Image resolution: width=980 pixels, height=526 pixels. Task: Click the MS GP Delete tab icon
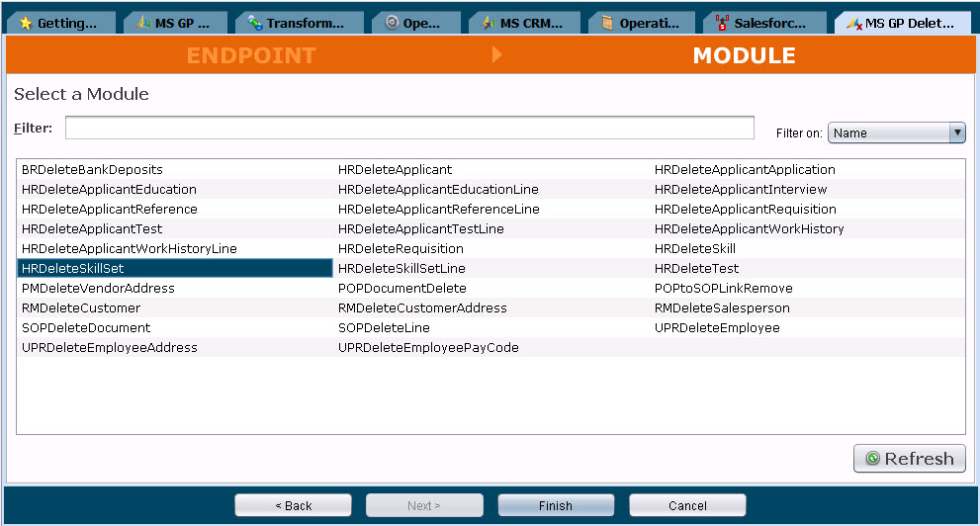click(853, 24)
